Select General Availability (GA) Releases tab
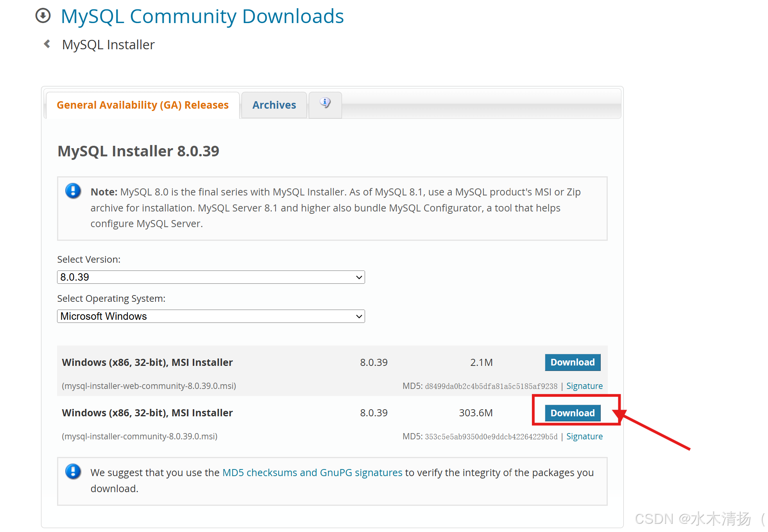 point(143,105)
